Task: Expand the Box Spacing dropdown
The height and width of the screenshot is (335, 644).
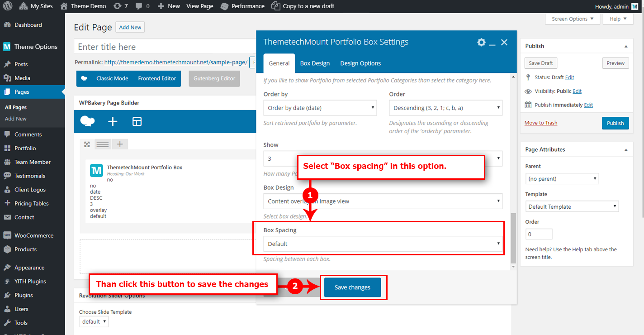Action: tap(383, 244)
